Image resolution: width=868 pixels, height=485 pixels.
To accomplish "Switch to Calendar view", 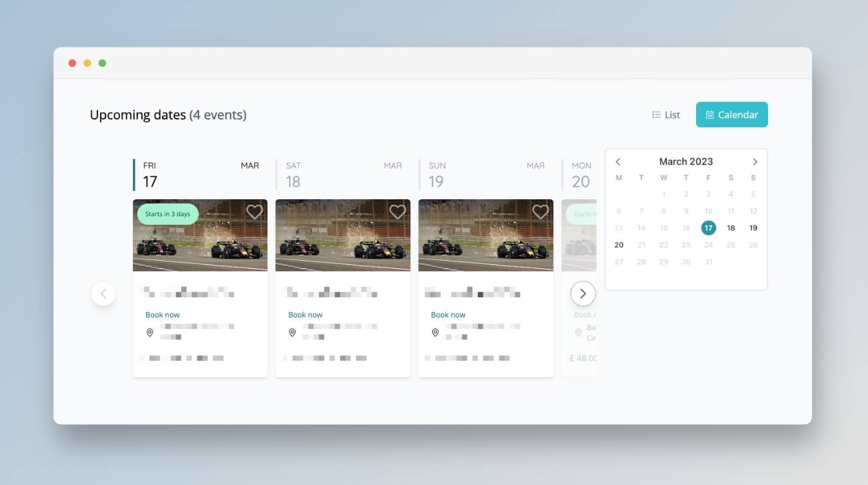I will 732,115.
